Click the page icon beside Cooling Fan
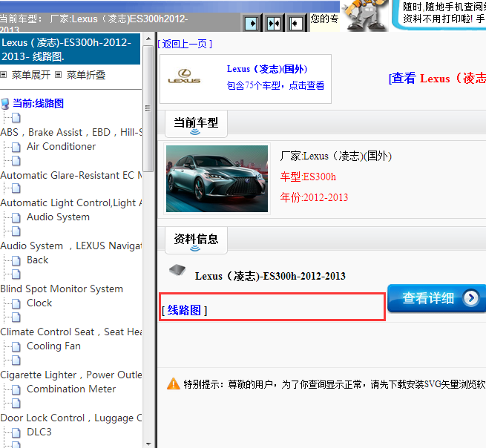Screen dimensions: 486x448 coord(16,346)
